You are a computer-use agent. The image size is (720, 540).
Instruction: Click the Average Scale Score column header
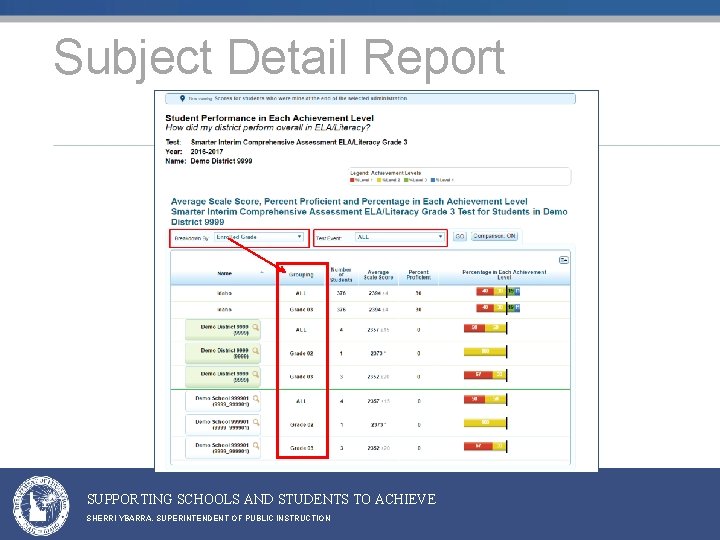click(378, 275)
